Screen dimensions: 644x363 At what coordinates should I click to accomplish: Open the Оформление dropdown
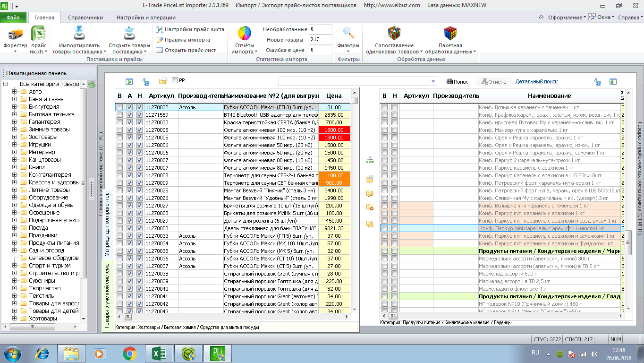pos(567,17)
